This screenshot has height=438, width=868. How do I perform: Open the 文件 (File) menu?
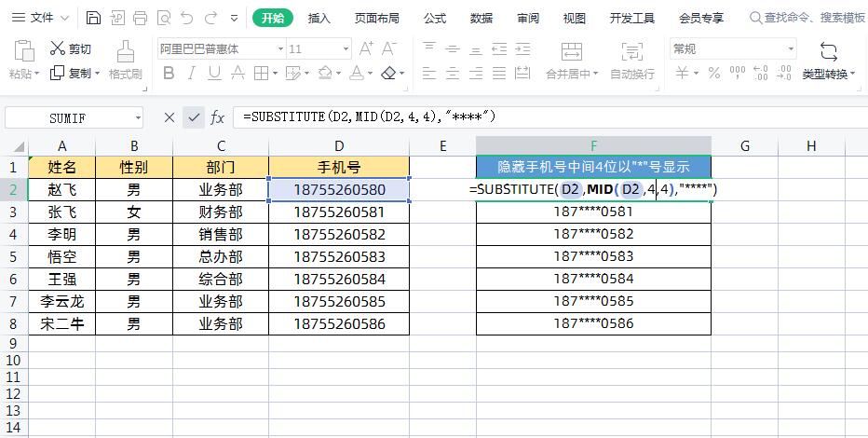click(x=41, y=19)
